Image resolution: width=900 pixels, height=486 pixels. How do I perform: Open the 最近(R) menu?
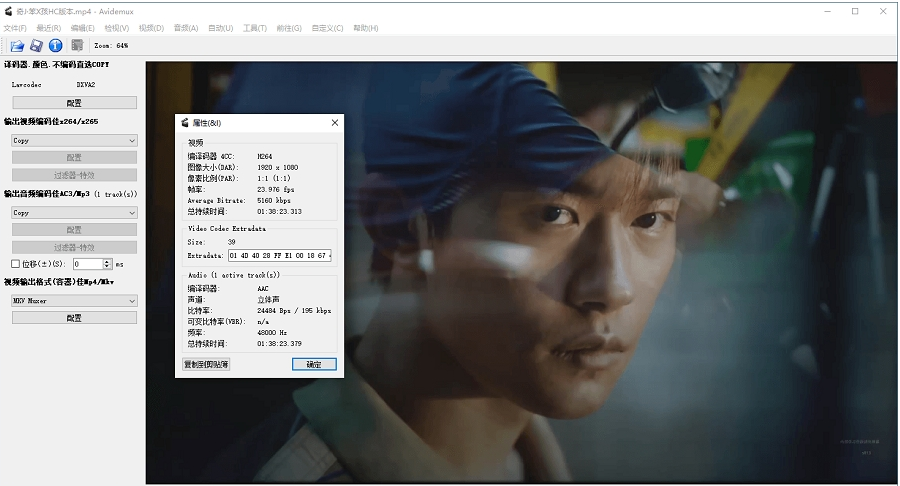[49, 28]
